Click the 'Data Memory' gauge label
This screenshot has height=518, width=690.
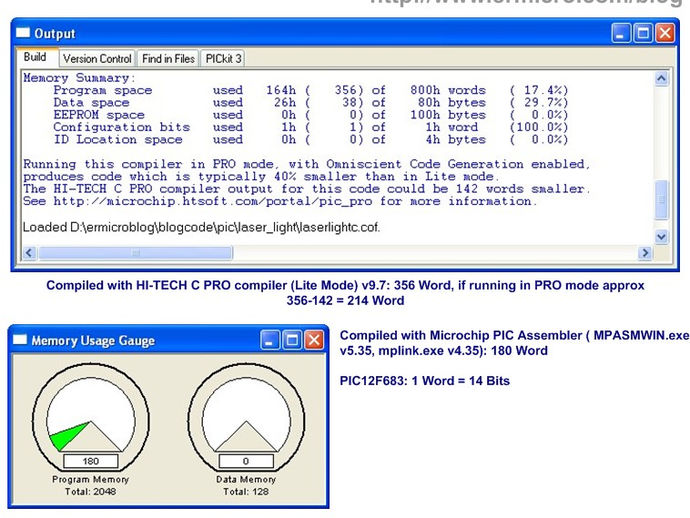click(246, 479)
